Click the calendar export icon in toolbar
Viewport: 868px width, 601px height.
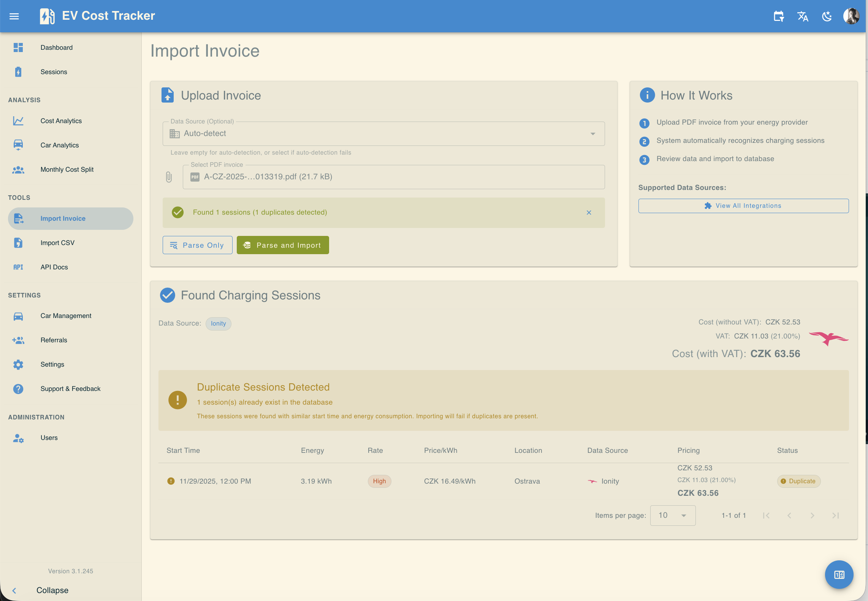[x=778, y=16]
